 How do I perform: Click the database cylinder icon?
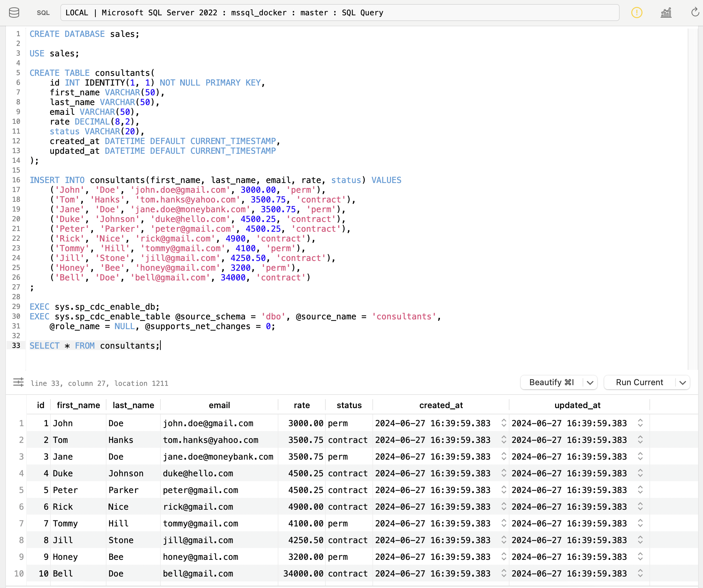(14, 13)
